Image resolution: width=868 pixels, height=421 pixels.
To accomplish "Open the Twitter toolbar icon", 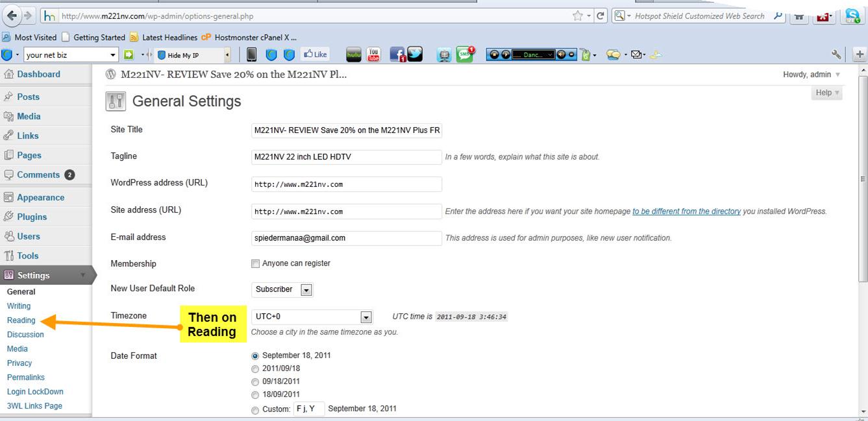I will tap(415, 55).
